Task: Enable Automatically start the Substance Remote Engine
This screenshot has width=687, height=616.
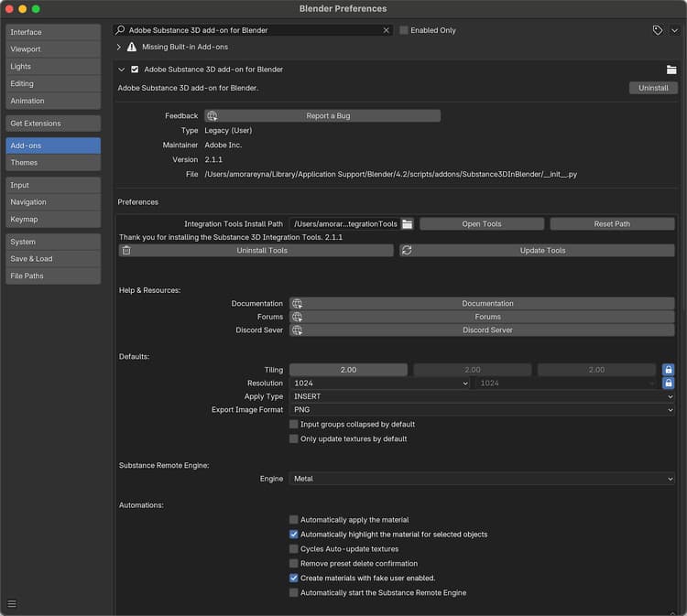Action: 293,593
